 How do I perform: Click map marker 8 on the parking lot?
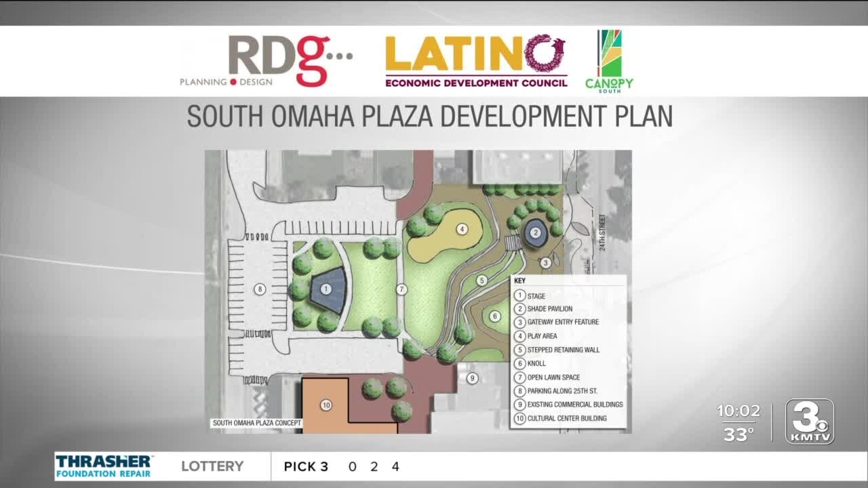[259, 289]
